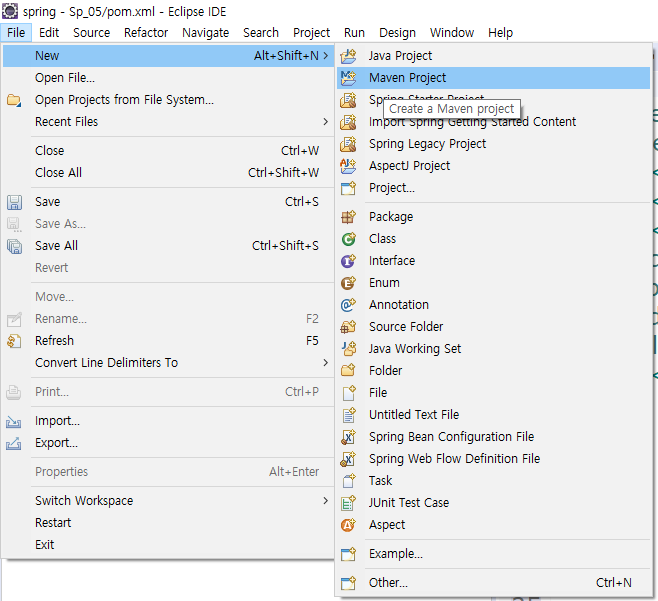
Task: Click the Source Folder icon
Action: coord(348,327)
